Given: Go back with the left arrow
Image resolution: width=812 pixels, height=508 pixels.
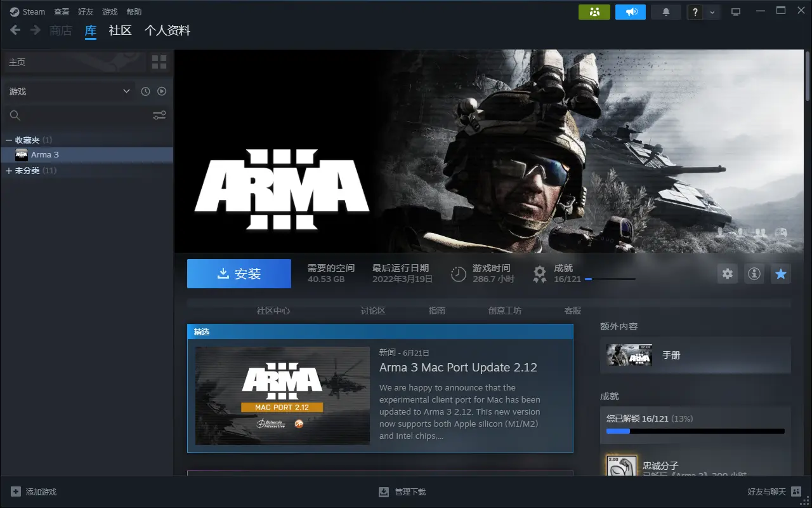Looking at the screenshot, I should [x=15, y=30].
